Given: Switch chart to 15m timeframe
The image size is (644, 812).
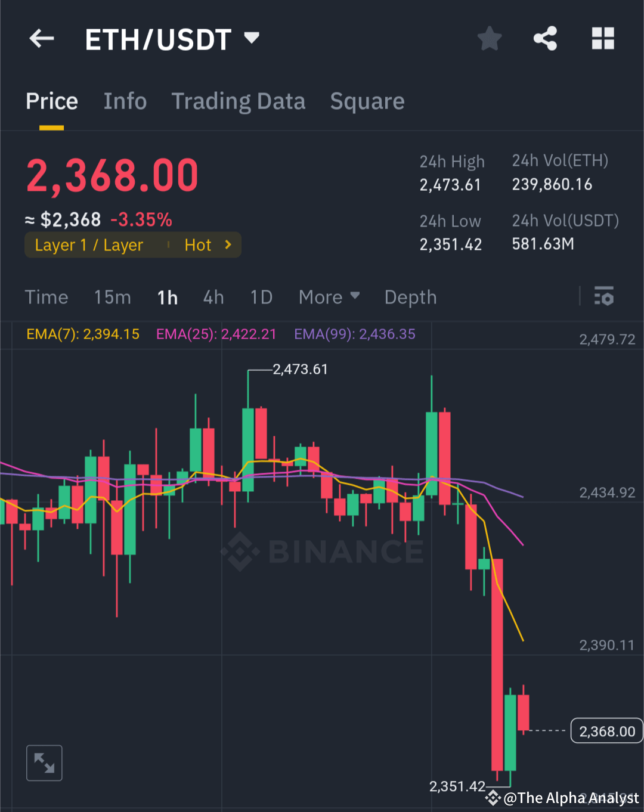Looking at the screenshot, I should tap(112, 297).
